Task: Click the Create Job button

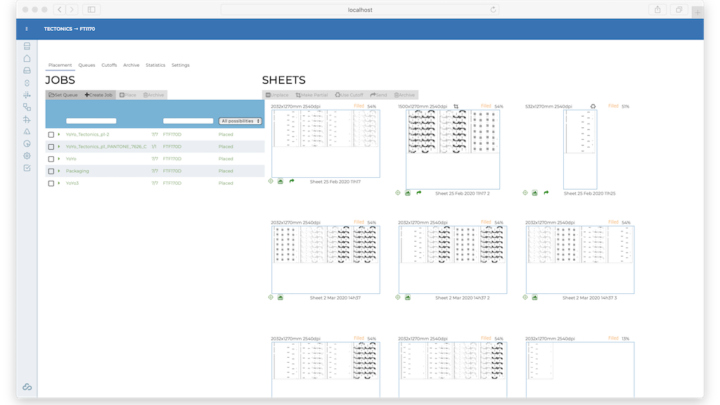Action: 99,95
